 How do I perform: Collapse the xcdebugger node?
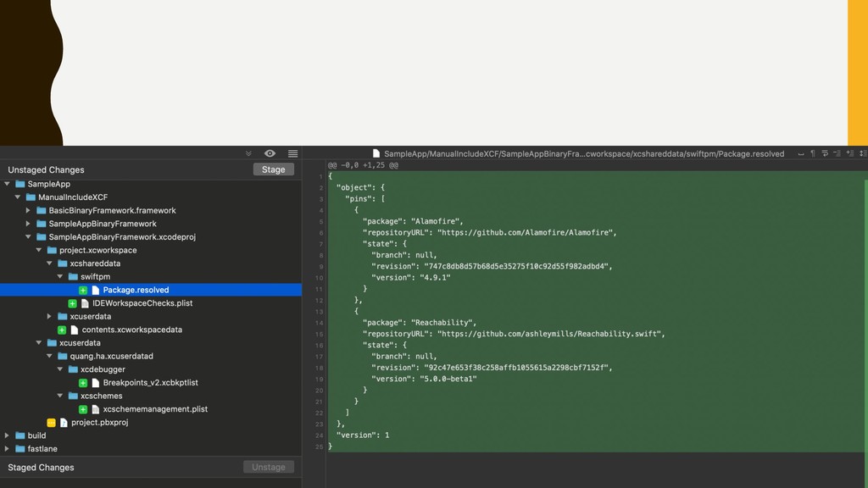click(x=60, y=369)
